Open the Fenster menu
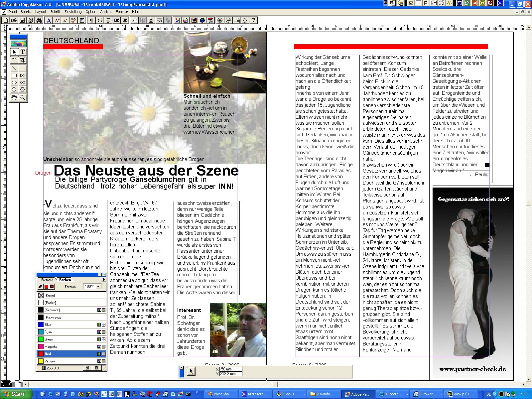Image resolution: width=532 pixels, height=399 pixels. coord(122,12)
